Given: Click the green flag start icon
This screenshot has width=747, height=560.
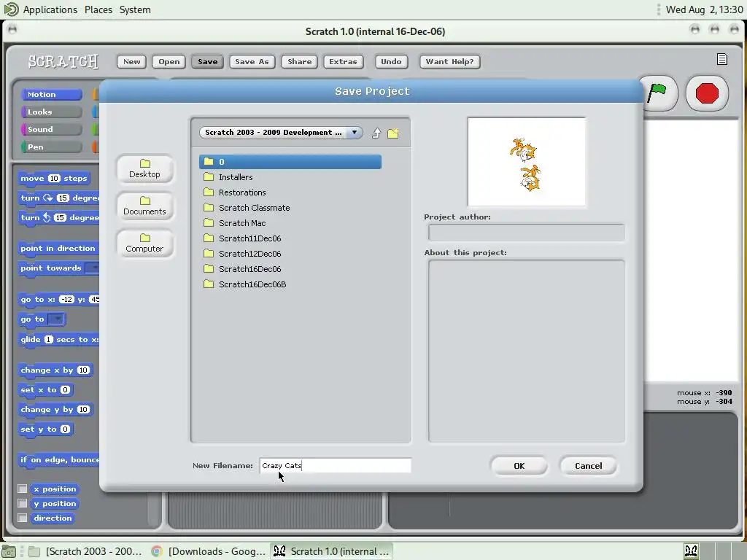Looking at the screenshot, I should tap(657, 93).
